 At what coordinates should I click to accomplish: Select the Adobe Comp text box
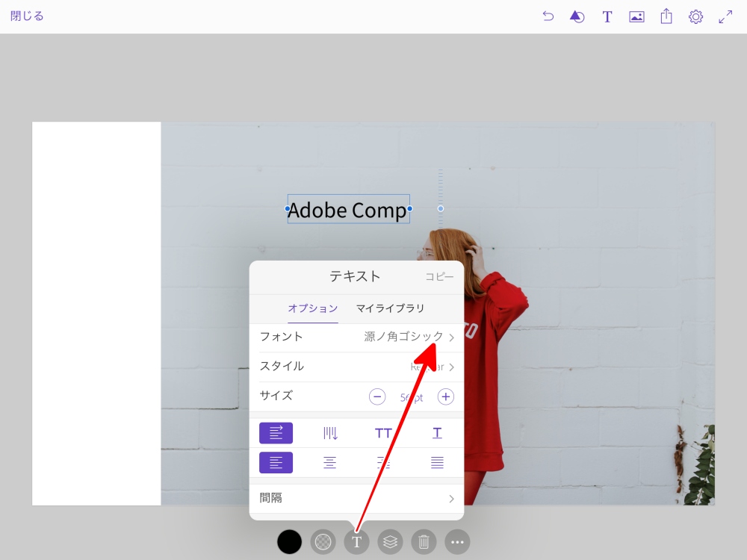[348, 209]
